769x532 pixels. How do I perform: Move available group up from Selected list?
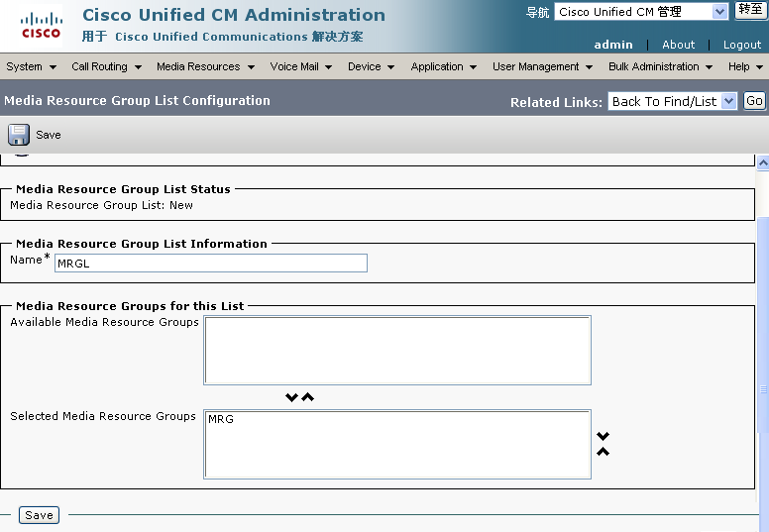[x=308, y=397]
